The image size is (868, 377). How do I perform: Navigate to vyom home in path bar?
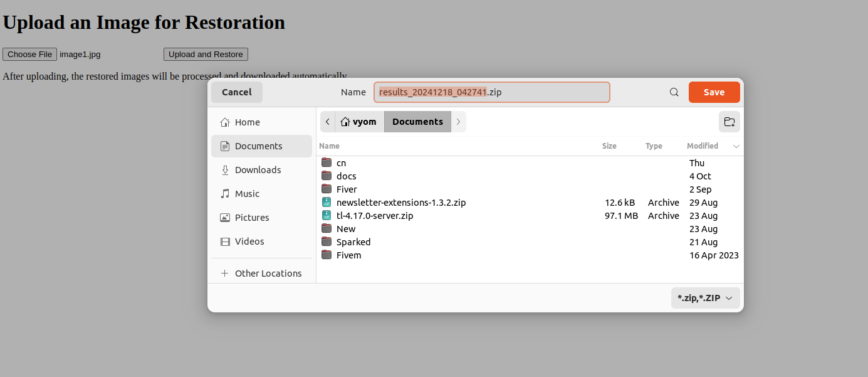click(358, 122)
